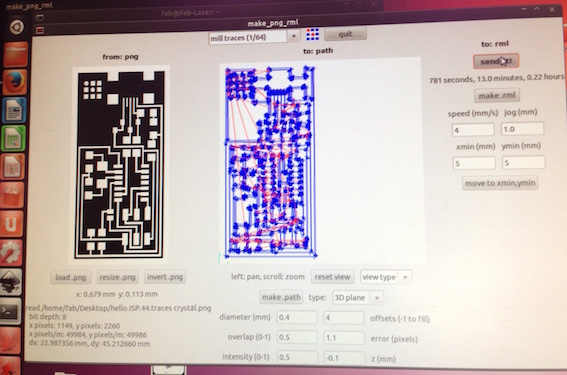The image size is (567, 375).
Task: Click the make .path button
Action: [x=281, y=297]
